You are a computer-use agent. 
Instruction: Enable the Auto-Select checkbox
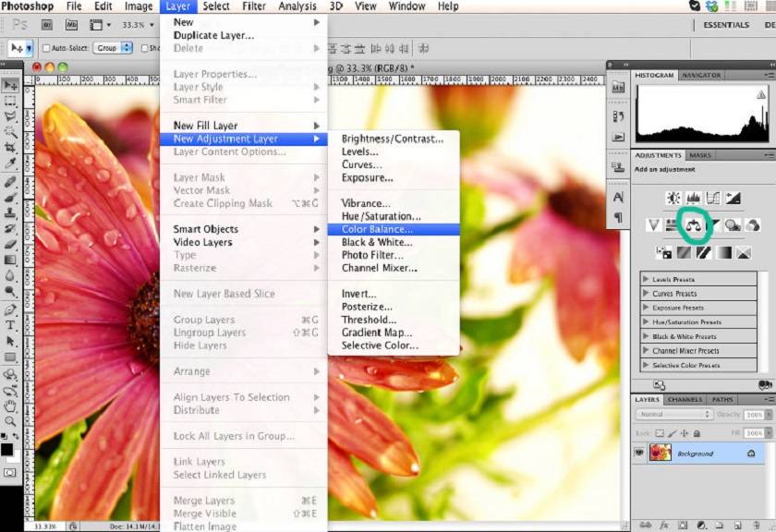pyautogui.click(x=45, y=48)
